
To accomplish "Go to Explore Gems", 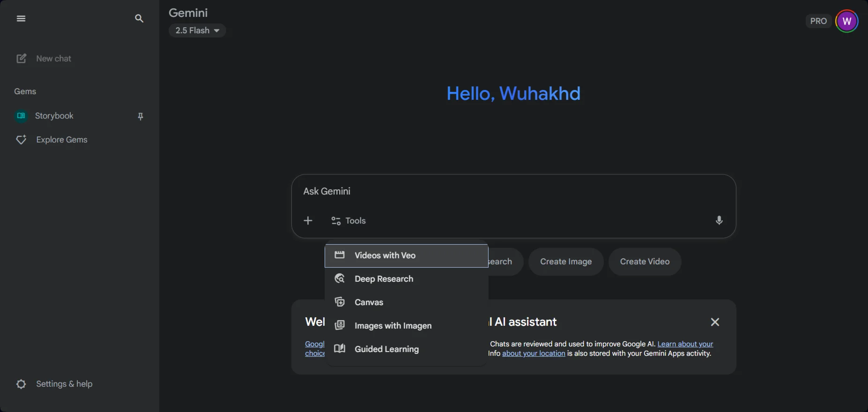I will click(80, 140).
